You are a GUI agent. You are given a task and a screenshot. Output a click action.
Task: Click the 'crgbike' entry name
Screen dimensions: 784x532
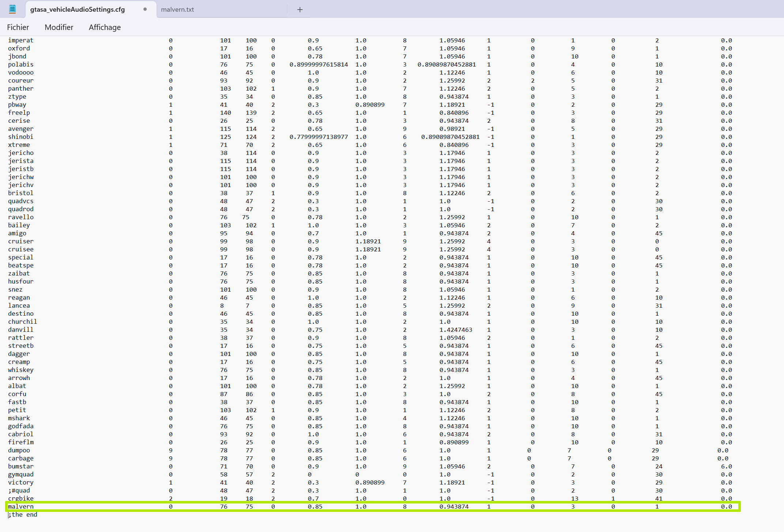[x=21, y=498]
